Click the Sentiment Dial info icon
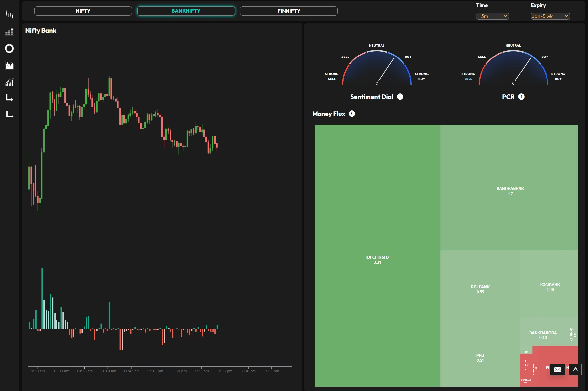This screenshot has width=588, height=391. click(x=400, y=97)
